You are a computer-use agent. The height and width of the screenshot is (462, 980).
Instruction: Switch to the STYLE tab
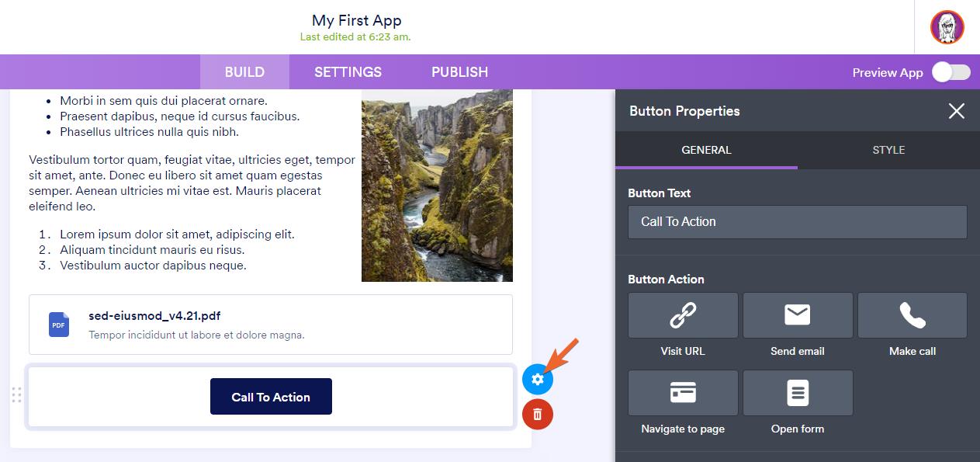point(888,150)
